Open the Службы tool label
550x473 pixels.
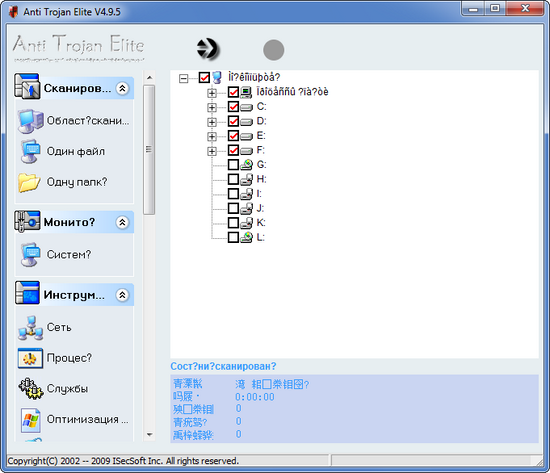coord(67,388)
